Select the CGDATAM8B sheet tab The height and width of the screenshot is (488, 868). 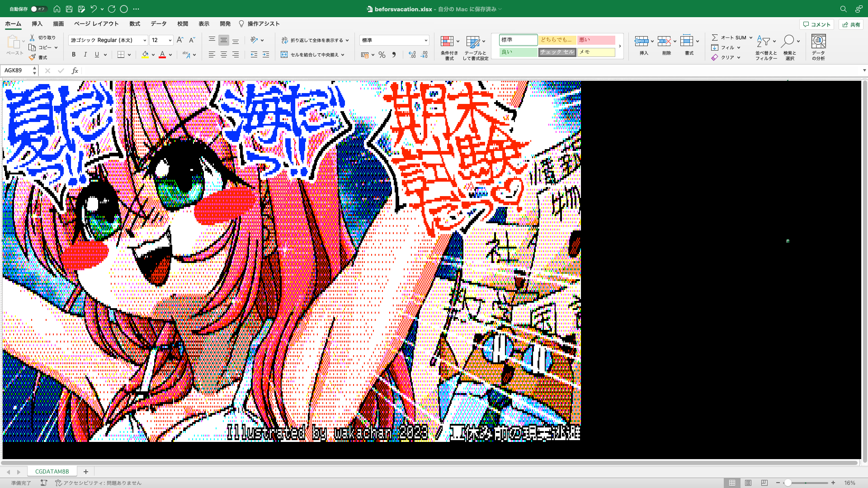52,471
